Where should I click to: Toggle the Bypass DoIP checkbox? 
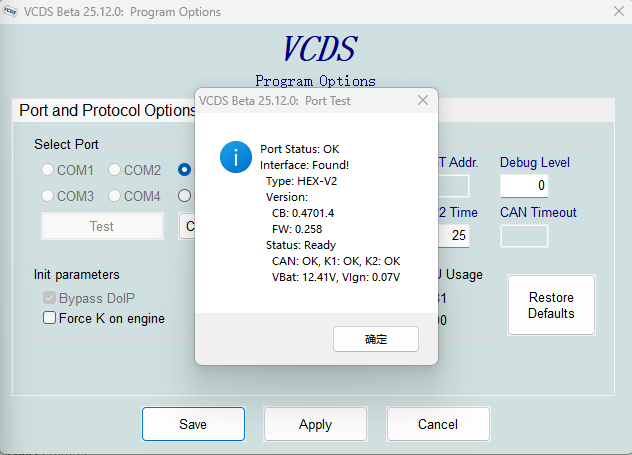coord(50,298)
